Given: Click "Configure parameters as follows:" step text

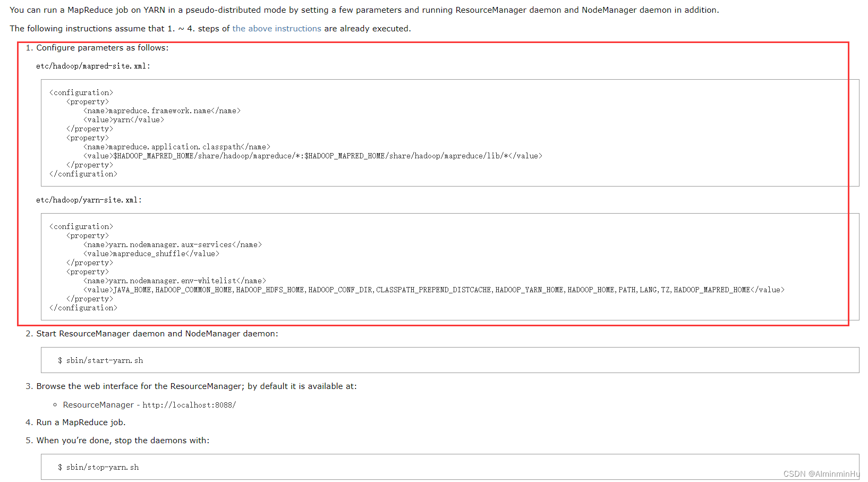Looking at the screenshot, I should (103, 48).
